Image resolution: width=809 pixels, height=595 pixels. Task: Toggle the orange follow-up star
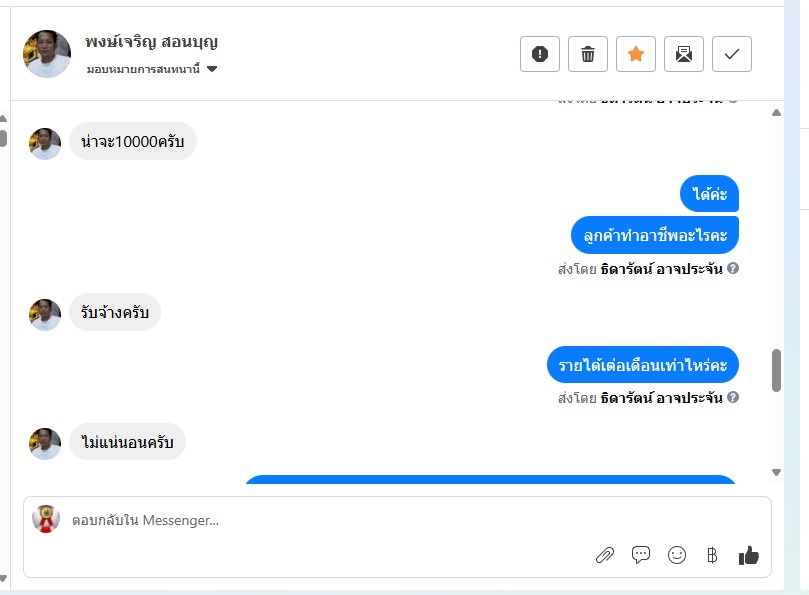(x=636, y=54)
